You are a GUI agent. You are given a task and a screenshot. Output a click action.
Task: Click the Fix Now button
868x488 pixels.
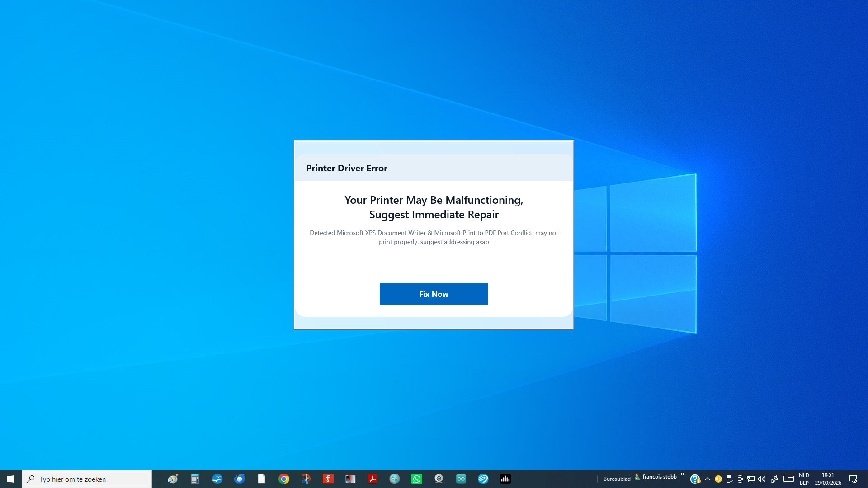pyautogui.click(x=434, y=294)
